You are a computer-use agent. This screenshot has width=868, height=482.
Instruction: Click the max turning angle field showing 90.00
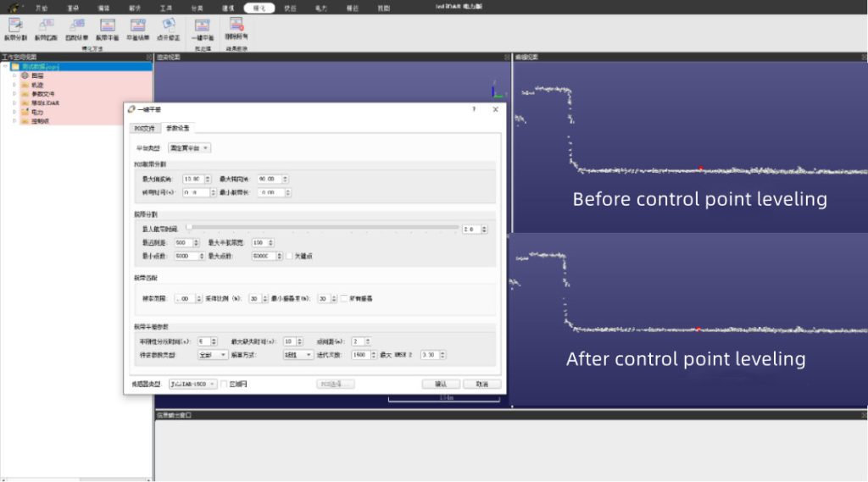click(272, 180)
